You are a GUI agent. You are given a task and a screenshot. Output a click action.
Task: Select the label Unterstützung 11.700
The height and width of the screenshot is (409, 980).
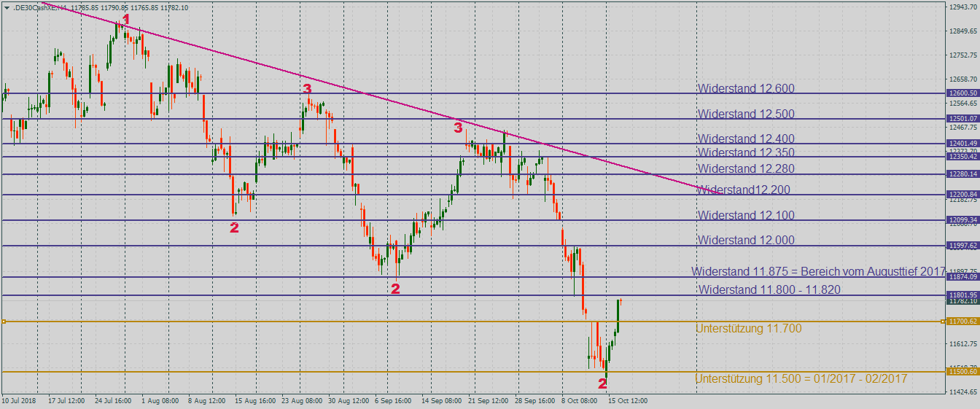click(749, 329)
